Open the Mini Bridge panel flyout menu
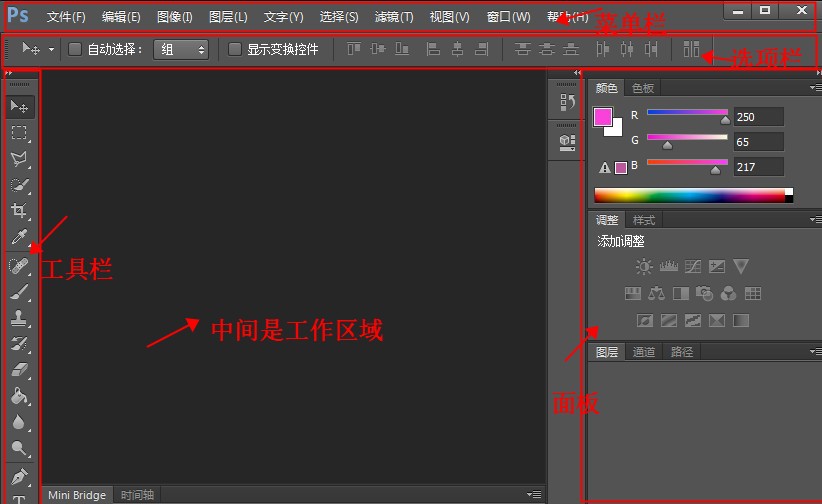 tap(534, 494)
